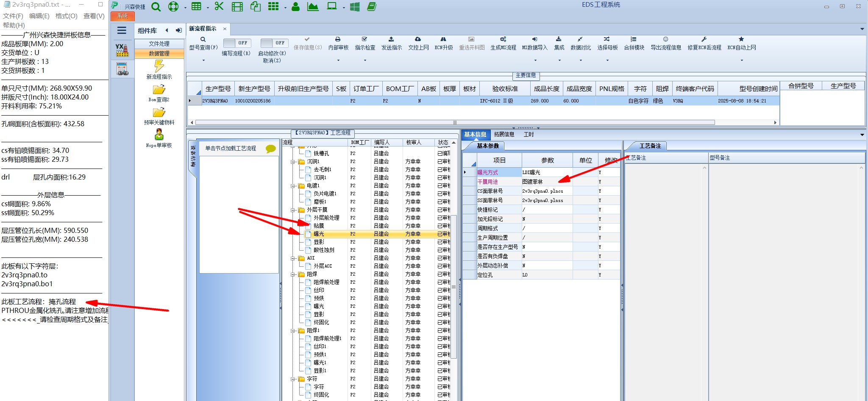Click the hamburger menu icon in sidebar
868x401 pixels.
tap(122, 30)
